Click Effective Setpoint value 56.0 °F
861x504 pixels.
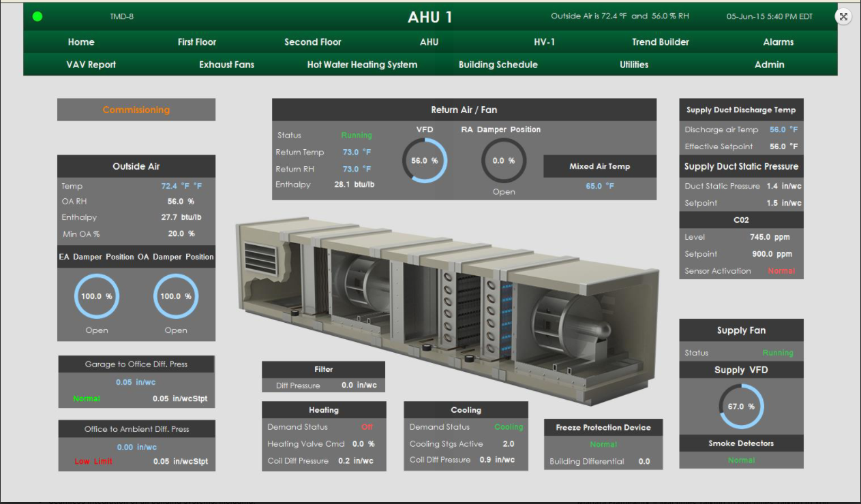point(784,146)
